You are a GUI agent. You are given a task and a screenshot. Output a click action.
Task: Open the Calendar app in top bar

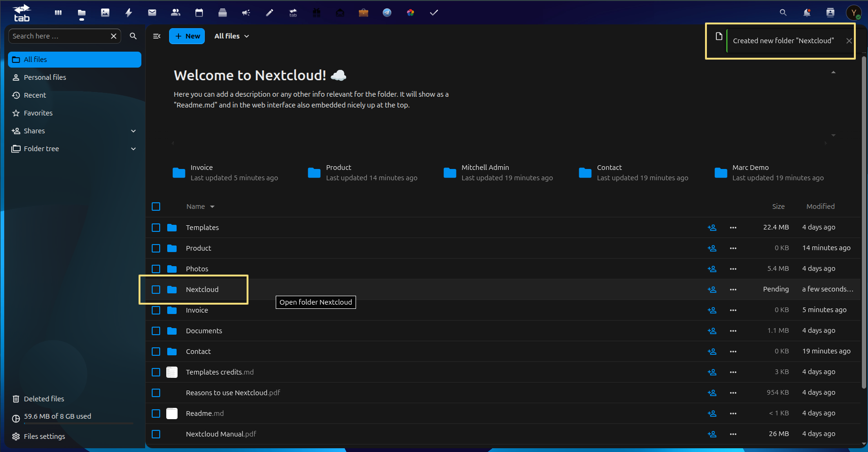point(199,13)
